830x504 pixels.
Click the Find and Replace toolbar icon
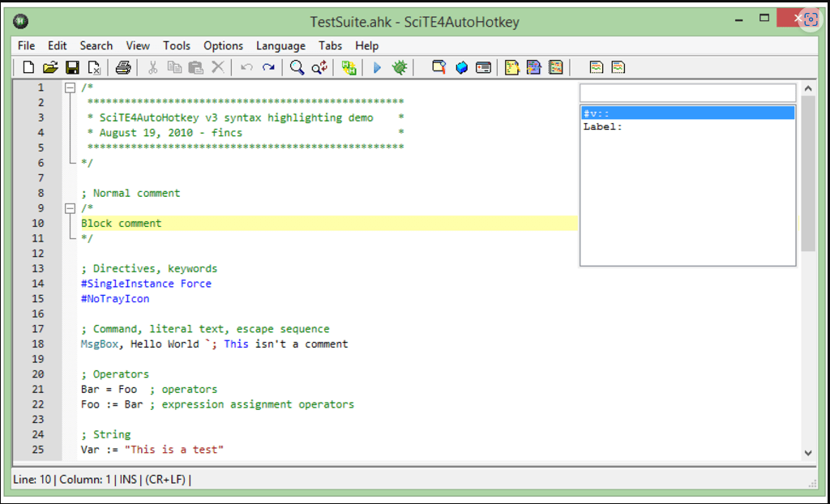319,67
